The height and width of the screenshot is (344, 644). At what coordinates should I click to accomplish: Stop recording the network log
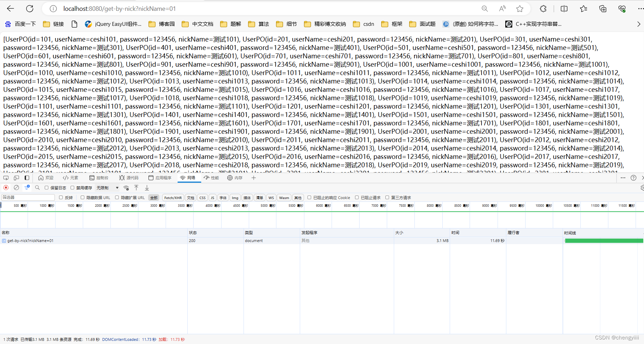(6, 188)
